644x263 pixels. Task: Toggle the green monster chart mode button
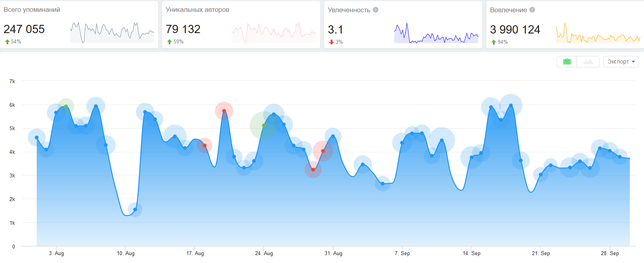tap(567, 62)
